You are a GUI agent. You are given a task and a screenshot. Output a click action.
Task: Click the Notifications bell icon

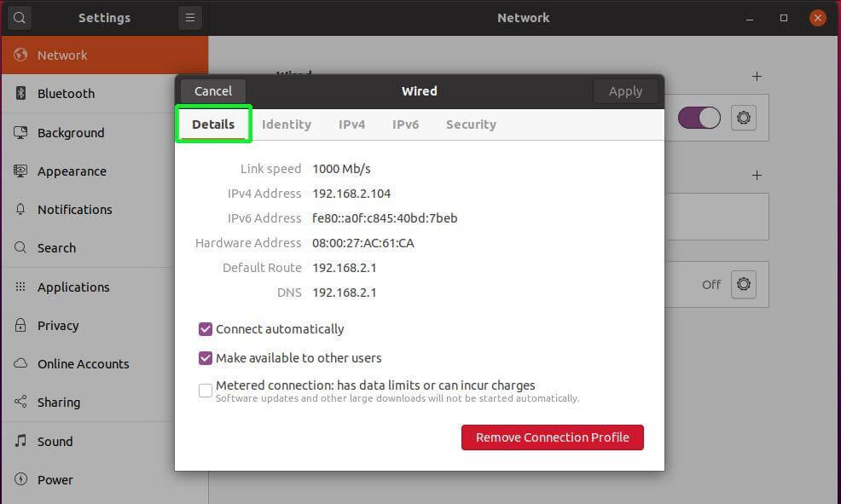point(20,210)
